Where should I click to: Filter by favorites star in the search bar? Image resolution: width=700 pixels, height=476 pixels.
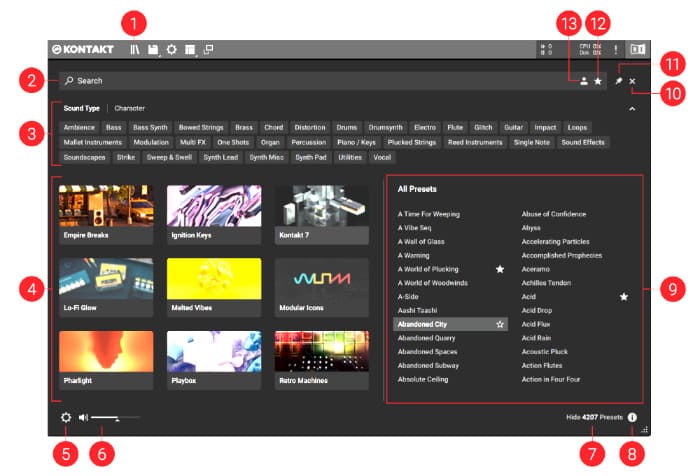pyautogui.click(x=598, y=81)
